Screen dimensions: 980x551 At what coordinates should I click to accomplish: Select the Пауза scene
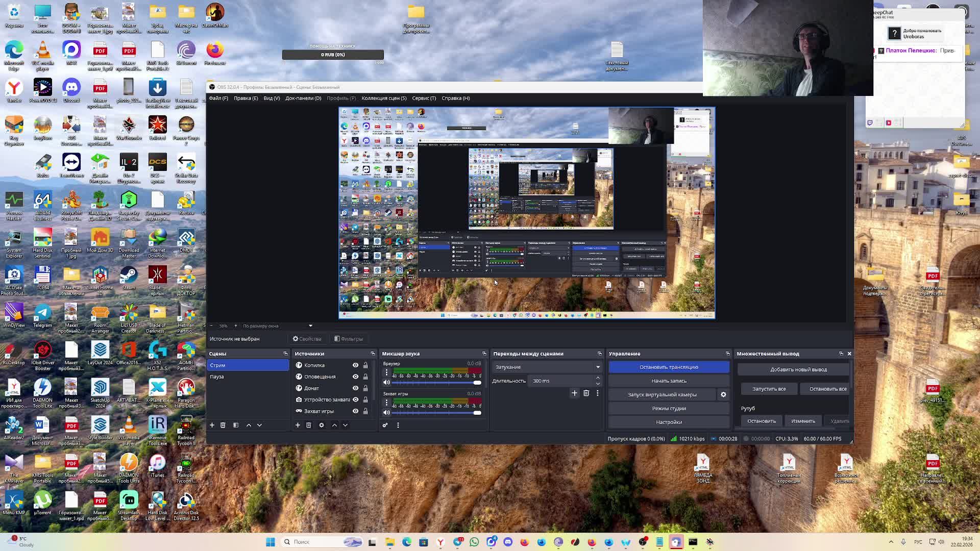click(217, 377)
